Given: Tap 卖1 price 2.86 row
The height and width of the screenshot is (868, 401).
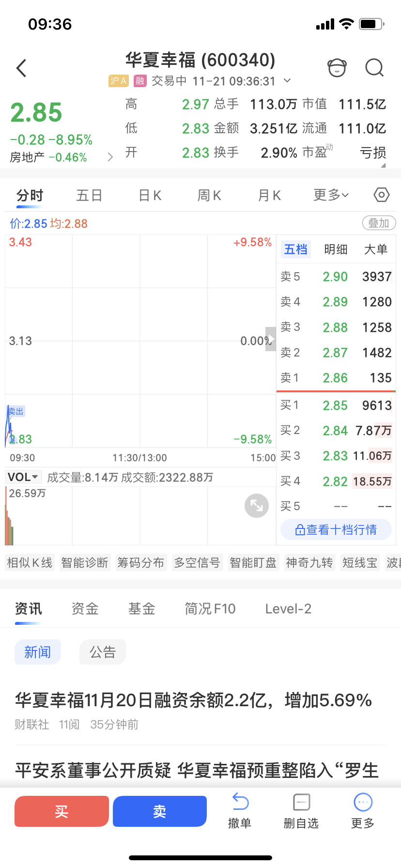Looking at the screenshot, I should coord(336,378).
